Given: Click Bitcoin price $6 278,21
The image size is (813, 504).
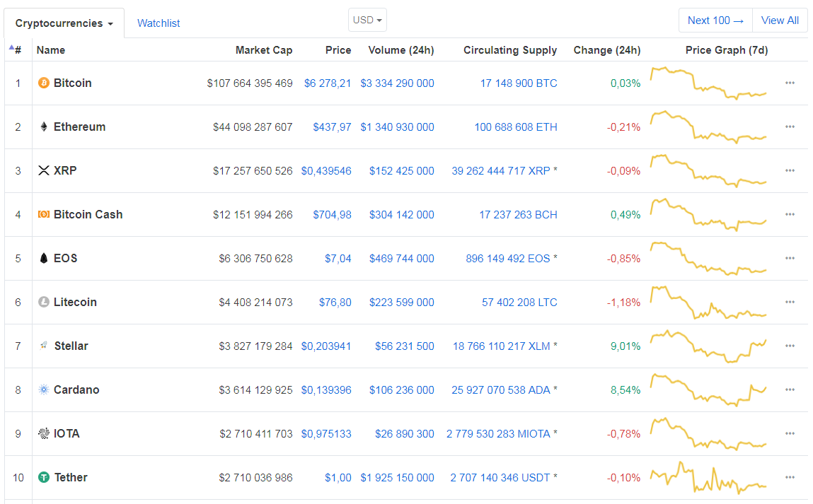Looking at the screenshot, I should 328,83.
